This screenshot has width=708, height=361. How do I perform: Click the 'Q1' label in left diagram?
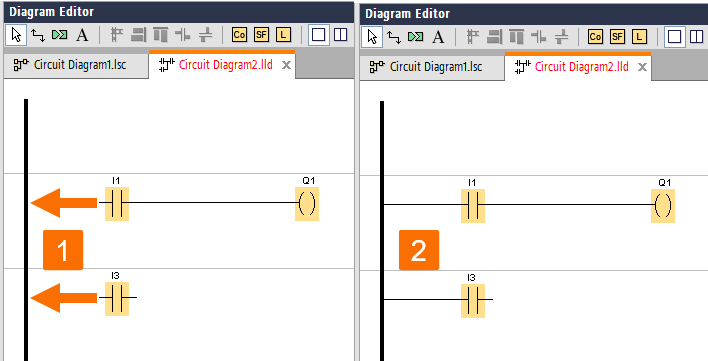[309, 180]
